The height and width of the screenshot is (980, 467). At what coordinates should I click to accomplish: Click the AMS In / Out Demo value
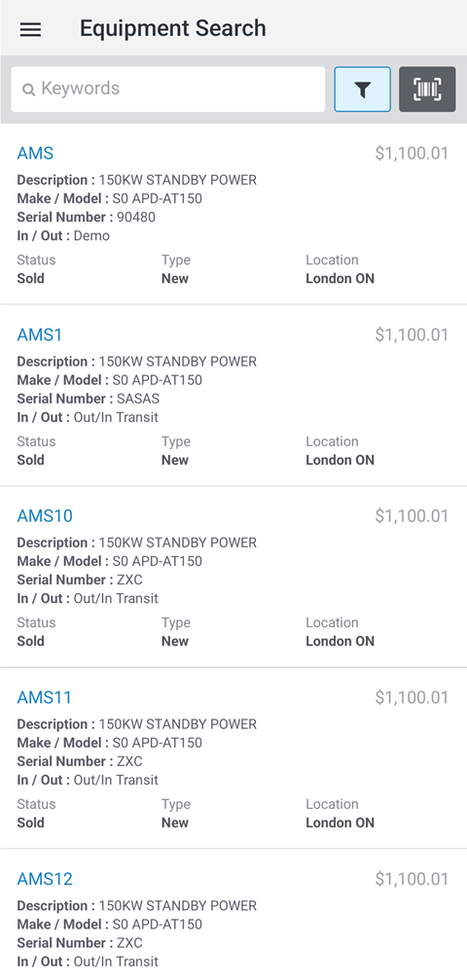(x=91, y=235)
